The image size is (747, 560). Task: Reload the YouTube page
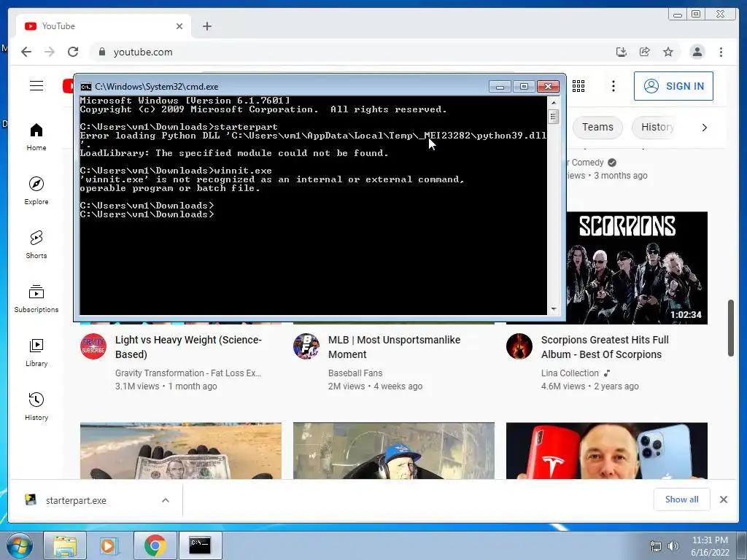tap(73, 52)
